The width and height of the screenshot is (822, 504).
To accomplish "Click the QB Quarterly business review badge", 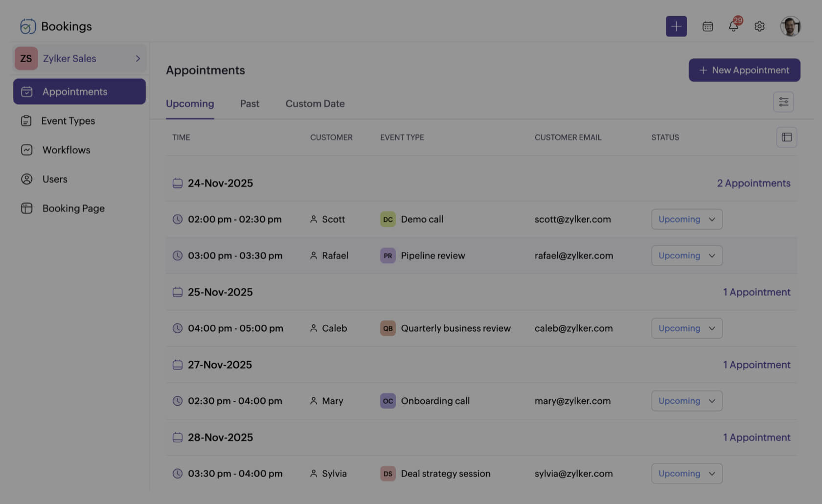I will (388, 328).
